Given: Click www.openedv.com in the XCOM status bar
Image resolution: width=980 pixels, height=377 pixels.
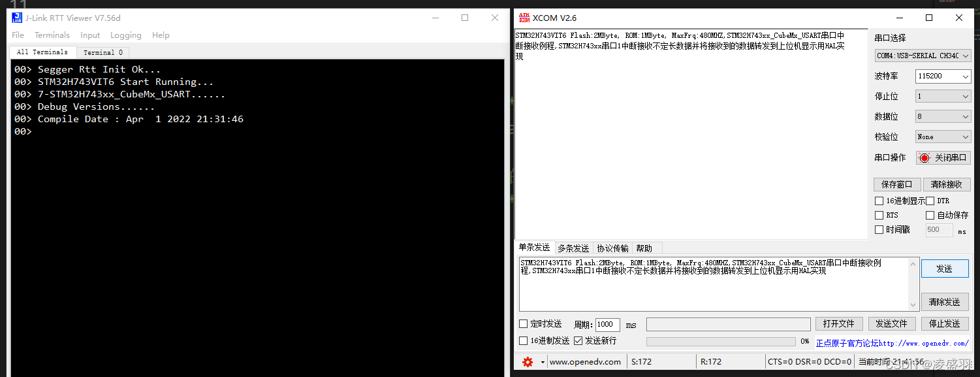Looking at the screenshot, I should pos(585,362).
